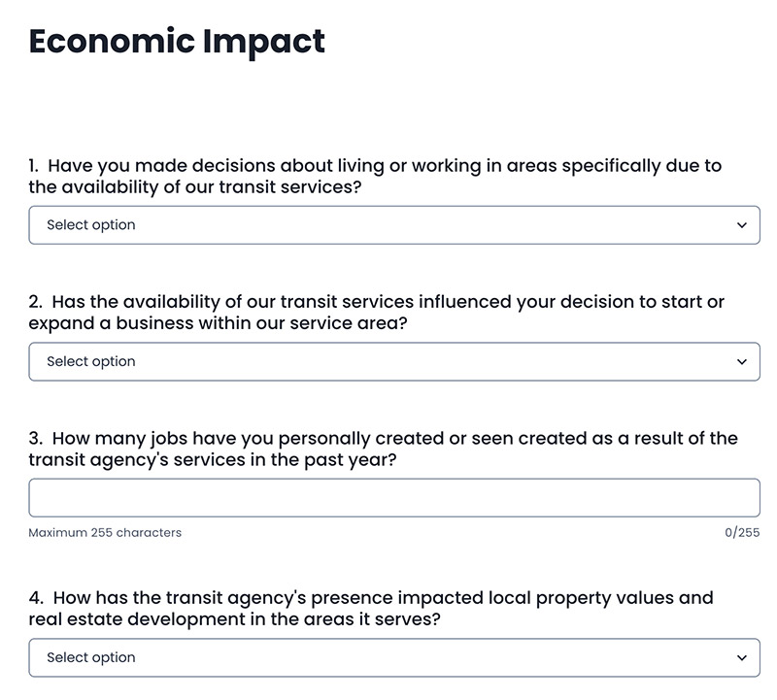This screenshot has height=700, width=777.
Task: Click the chevron arrow on the property values dropdown
Action: (x=741, y=658)
